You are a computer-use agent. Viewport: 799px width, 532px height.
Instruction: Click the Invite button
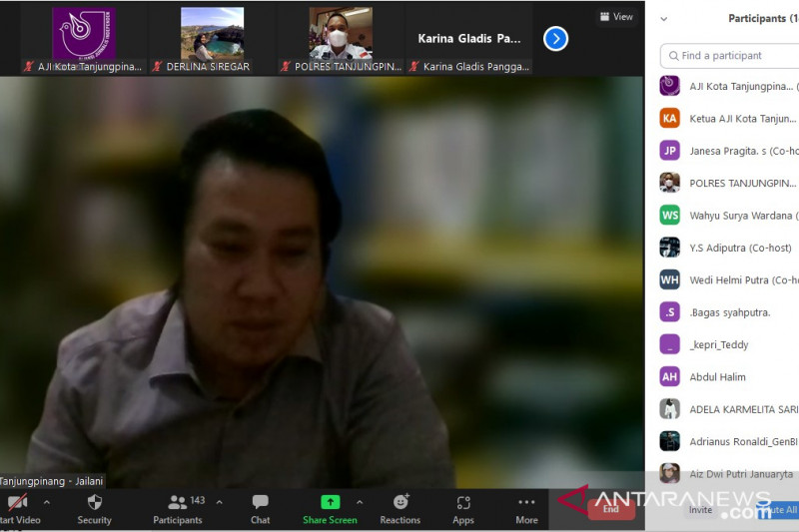pos(701,510)
